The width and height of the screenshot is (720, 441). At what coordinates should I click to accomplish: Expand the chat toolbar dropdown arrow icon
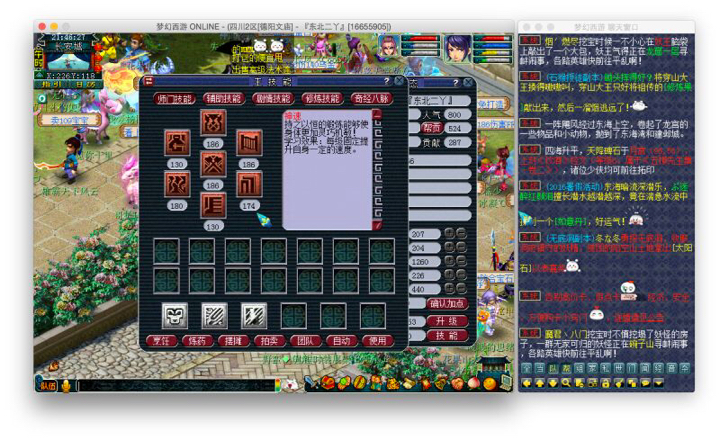click(659, 383)
